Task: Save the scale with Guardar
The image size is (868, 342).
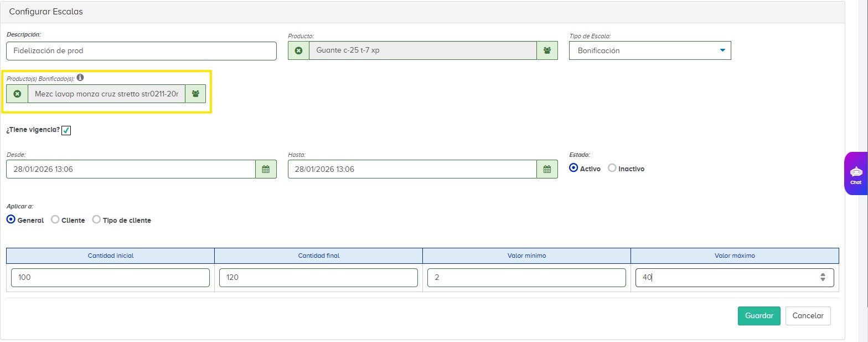Action: (758, 315)
